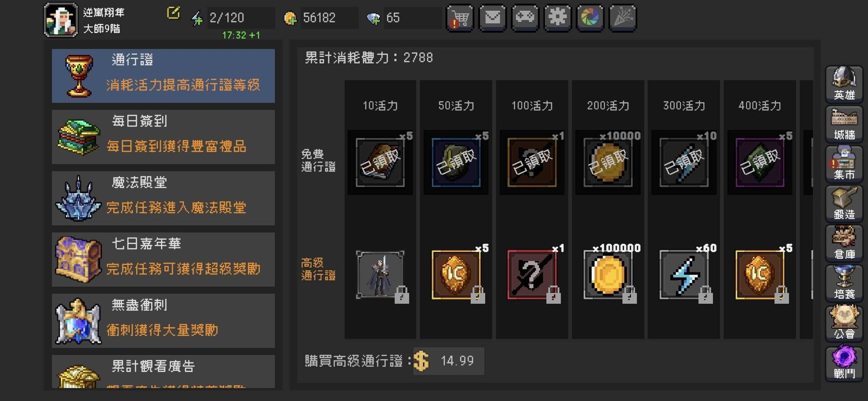Select the 每日簽到 daily sign-in menu

click(x=163, y=137)
